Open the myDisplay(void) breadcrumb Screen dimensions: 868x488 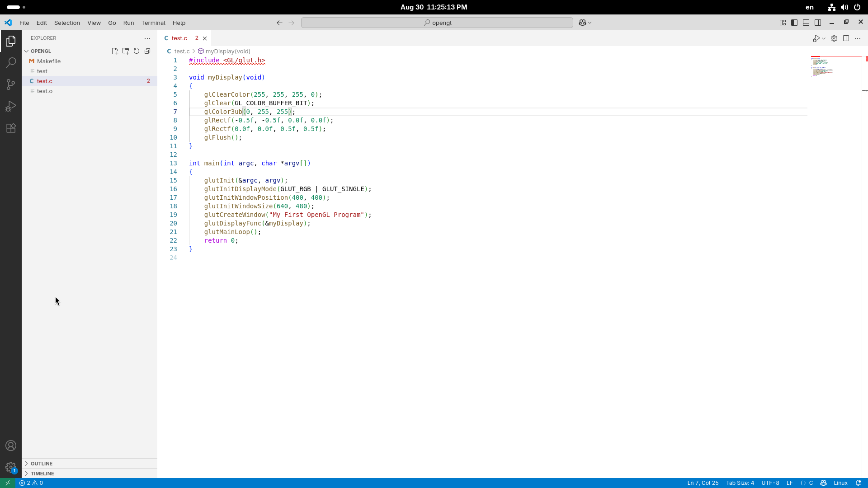coord(224,51)
